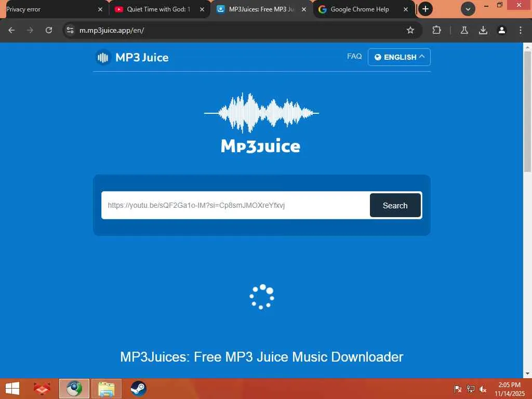Click the MP3 Juice header logo
The height and width of the screenshot is (399, 532).
132,57
